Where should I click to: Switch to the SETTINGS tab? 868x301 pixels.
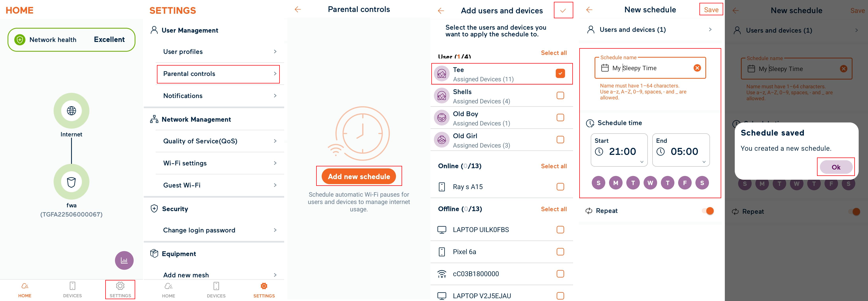[120, 289]
